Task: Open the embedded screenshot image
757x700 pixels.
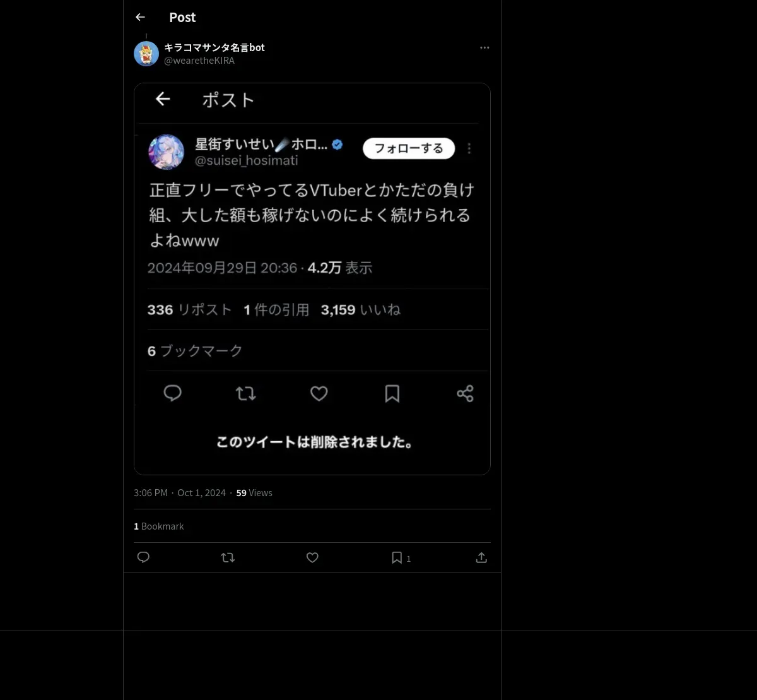Action: point(312,279)
